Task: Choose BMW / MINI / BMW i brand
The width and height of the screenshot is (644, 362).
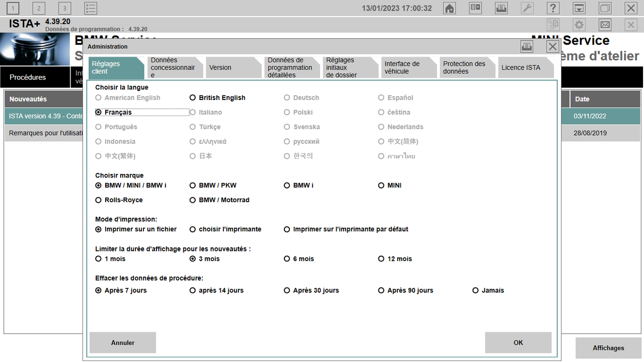Action: pyautogui.click(x=131, y=185)
